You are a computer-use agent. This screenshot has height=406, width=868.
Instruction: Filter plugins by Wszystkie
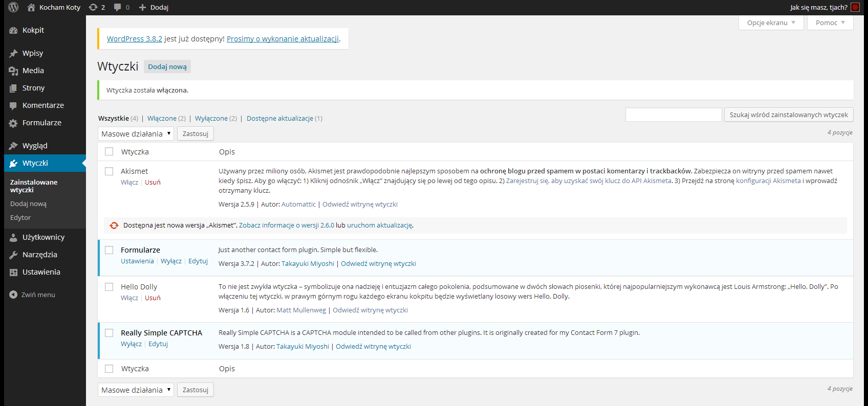114,118
